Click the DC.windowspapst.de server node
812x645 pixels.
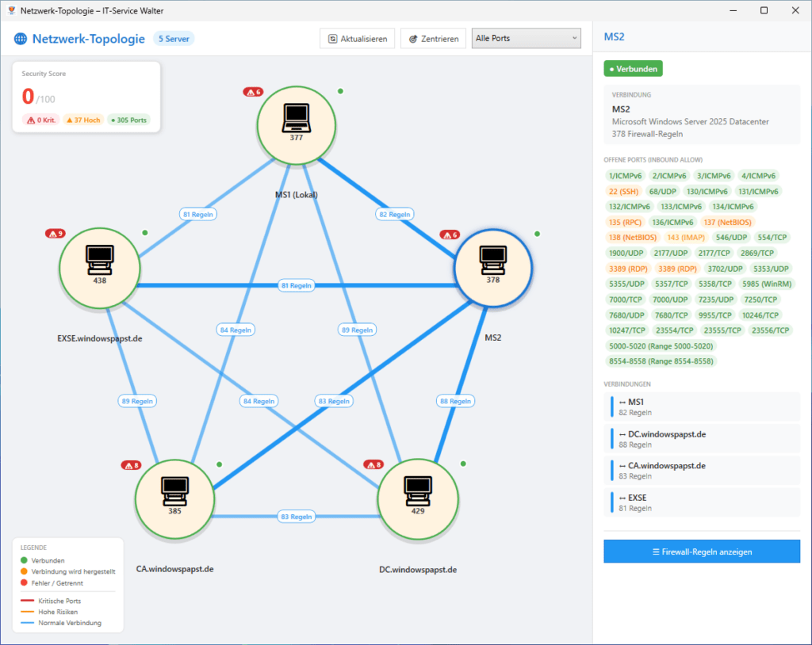418,498
